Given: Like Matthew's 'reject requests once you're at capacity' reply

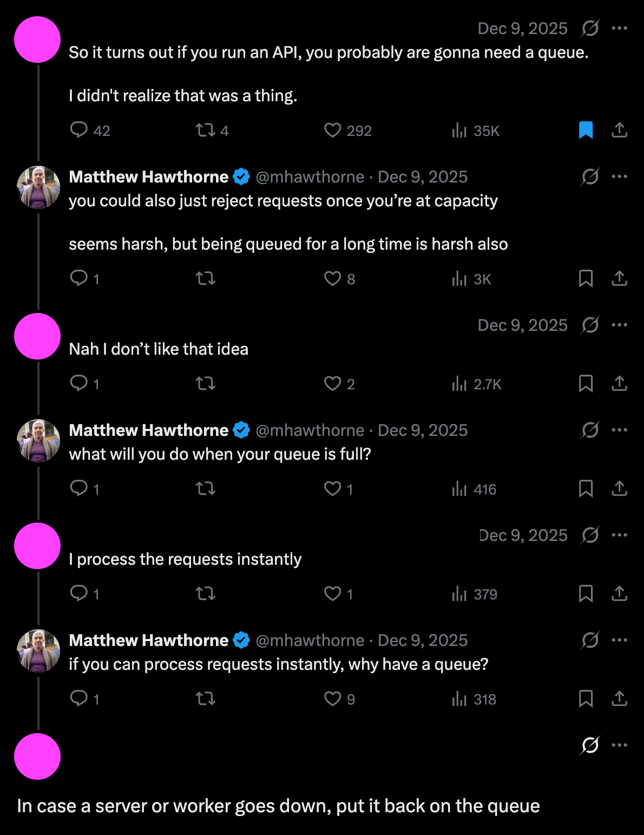Looking at the screenshot, I should coord(332,278).
